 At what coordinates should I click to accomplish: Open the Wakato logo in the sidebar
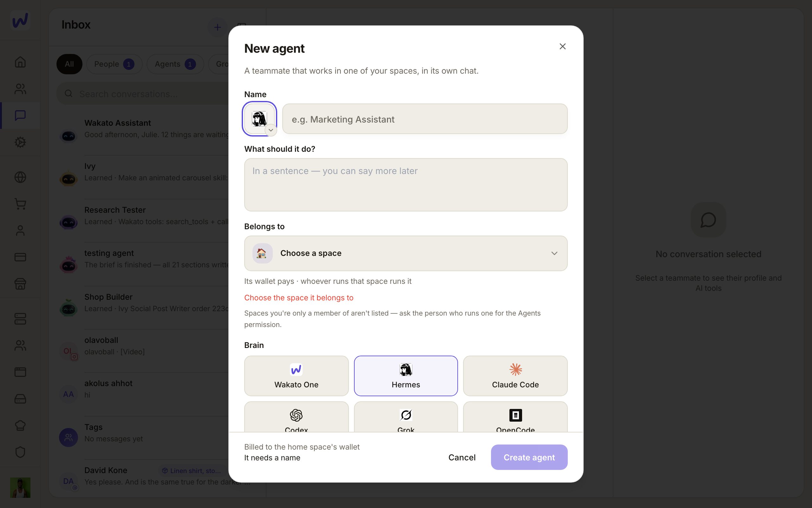tap(20, 20)
